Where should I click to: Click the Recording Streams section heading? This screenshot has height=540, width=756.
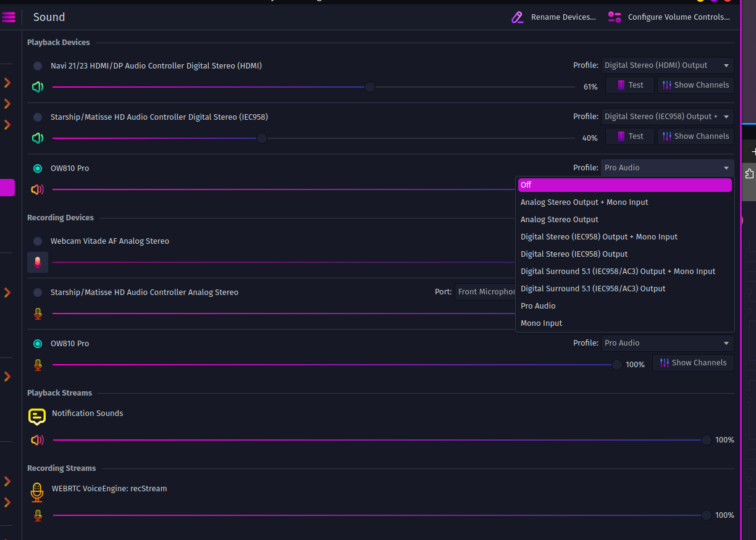[x=62, y=468]
